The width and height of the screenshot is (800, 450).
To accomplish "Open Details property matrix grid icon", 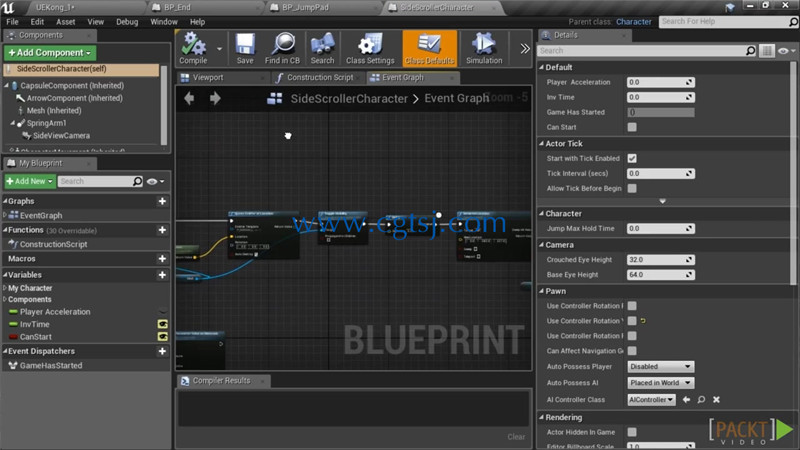I will (766, 51).
